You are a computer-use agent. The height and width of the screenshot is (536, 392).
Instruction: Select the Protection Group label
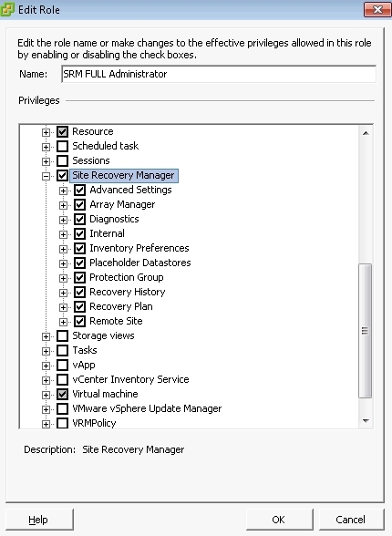[127, 277]
